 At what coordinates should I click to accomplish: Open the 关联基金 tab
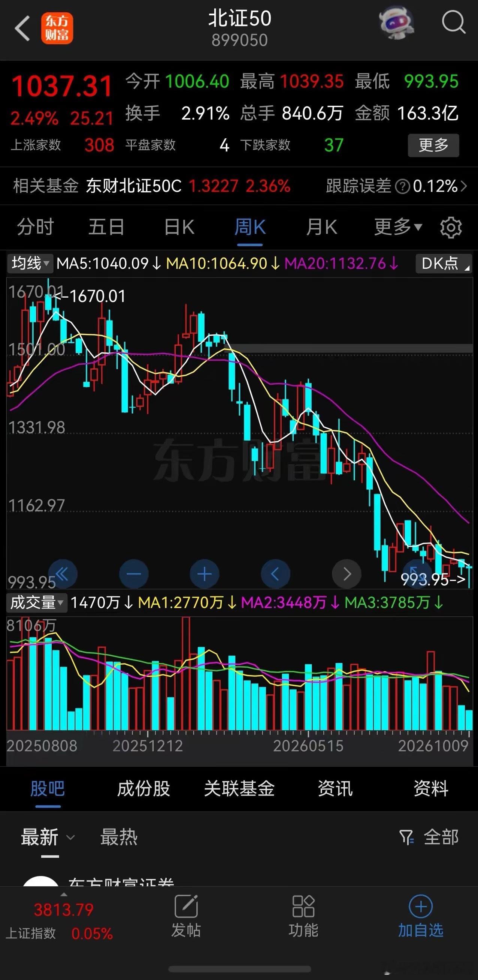coord(239,788)
